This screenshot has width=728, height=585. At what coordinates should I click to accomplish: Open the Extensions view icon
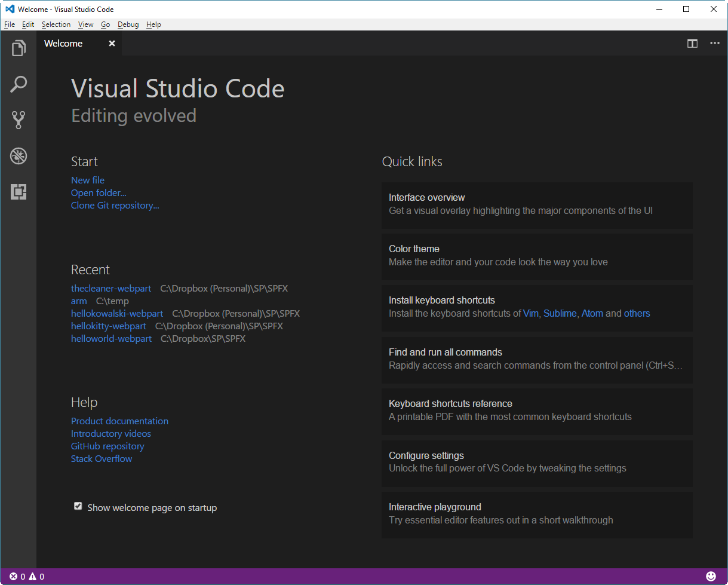[19, 192]
